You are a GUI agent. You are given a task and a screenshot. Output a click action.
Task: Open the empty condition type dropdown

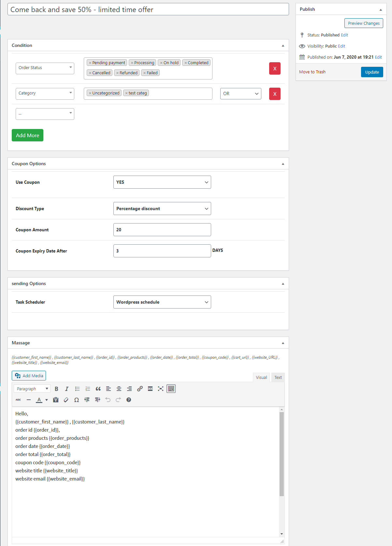(45, 114)
